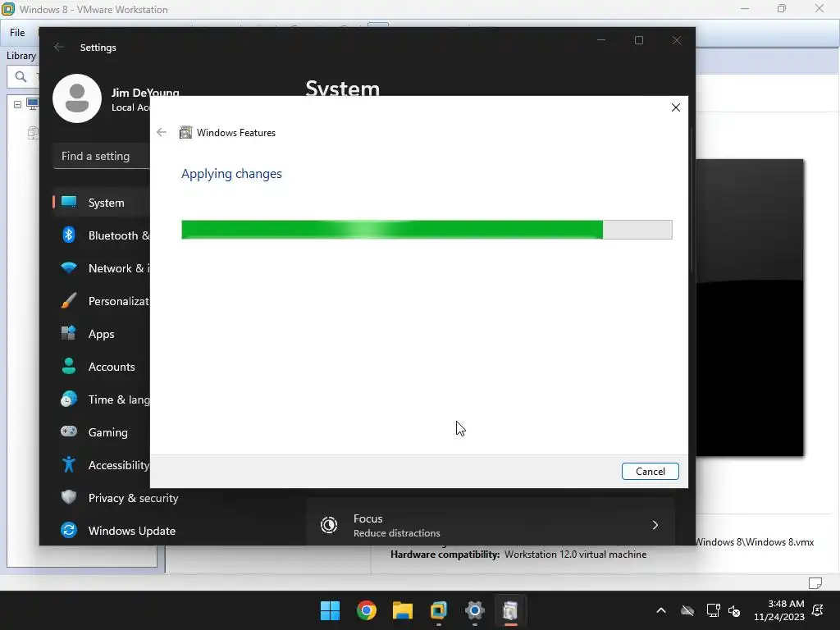
Task: Show hidden system tray icons
Action: click(661, 610)
